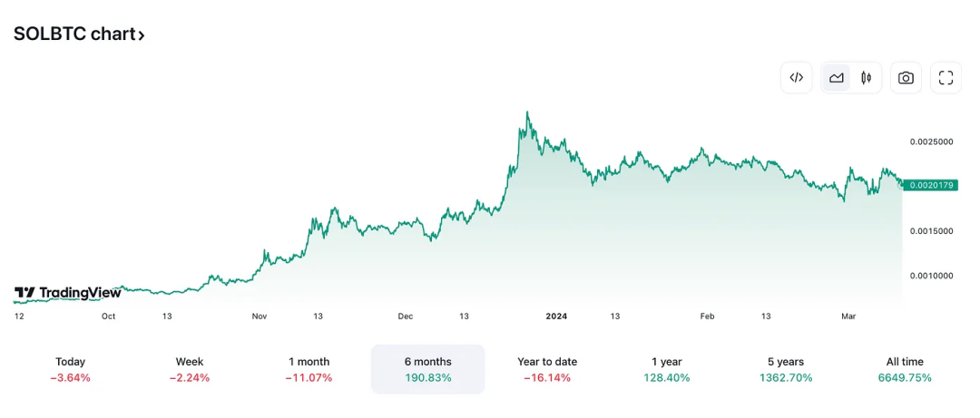Take a chart snapshot with camera icon
Viewport: 980px width, 418px height.
point(906,78)
